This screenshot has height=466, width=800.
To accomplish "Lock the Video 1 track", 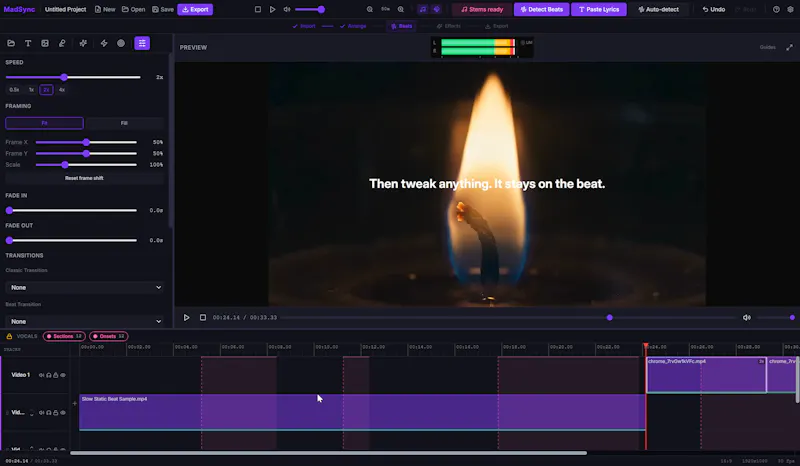I will tap(56, 375).
